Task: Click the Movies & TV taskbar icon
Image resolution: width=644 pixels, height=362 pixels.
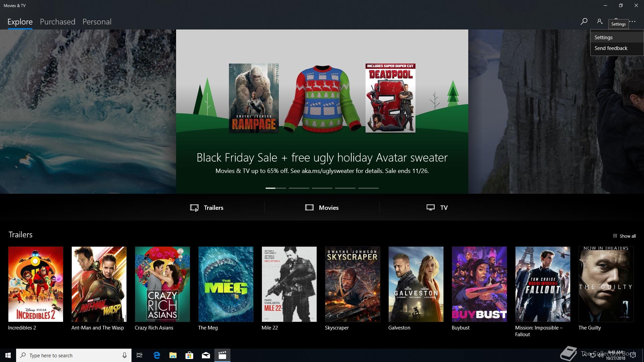Action: pyautogui.click(x=222, y=355)
